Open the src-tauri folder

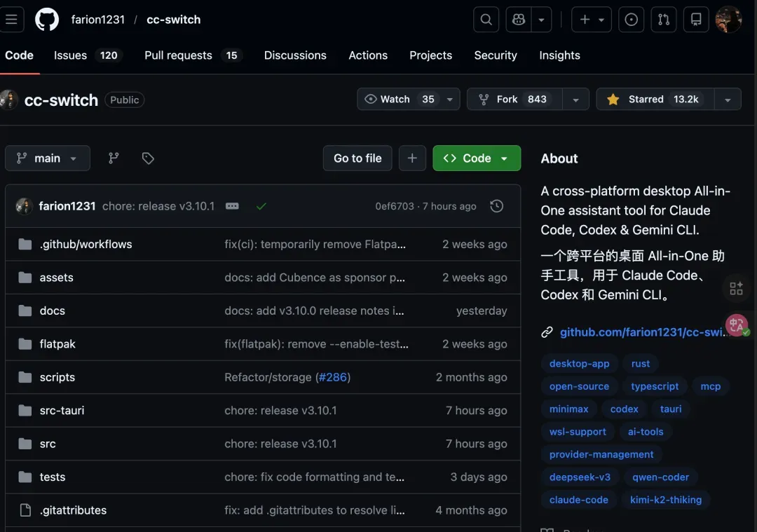pos(62,411)
